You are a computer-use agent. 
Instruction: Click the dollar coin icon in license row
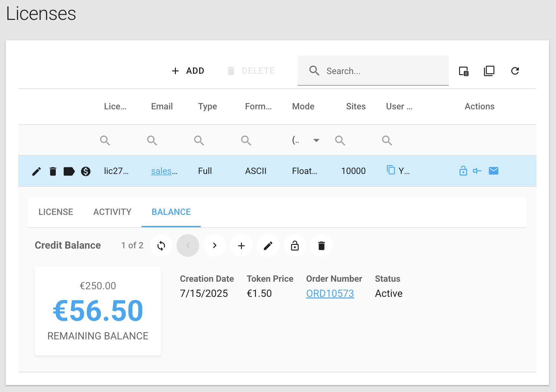(86, 171)
